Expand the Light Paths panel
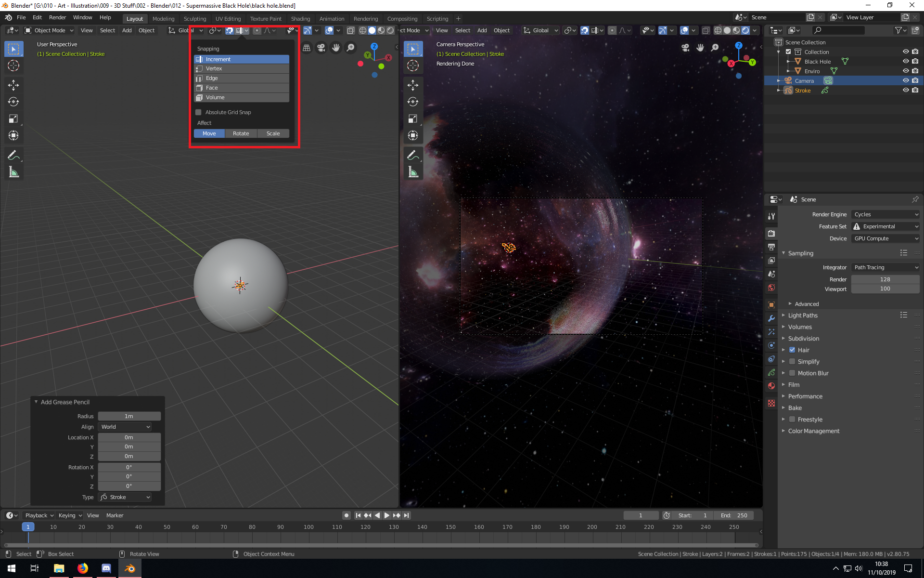The height and width of the screenshot is (578, 924). click(803, 315)
